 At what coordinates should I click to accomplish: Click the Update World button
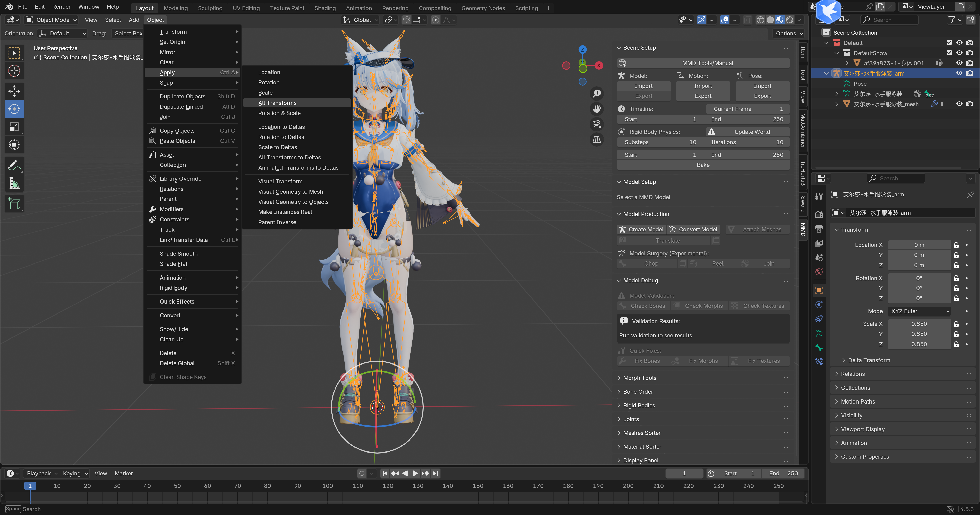tap(748, 132)
